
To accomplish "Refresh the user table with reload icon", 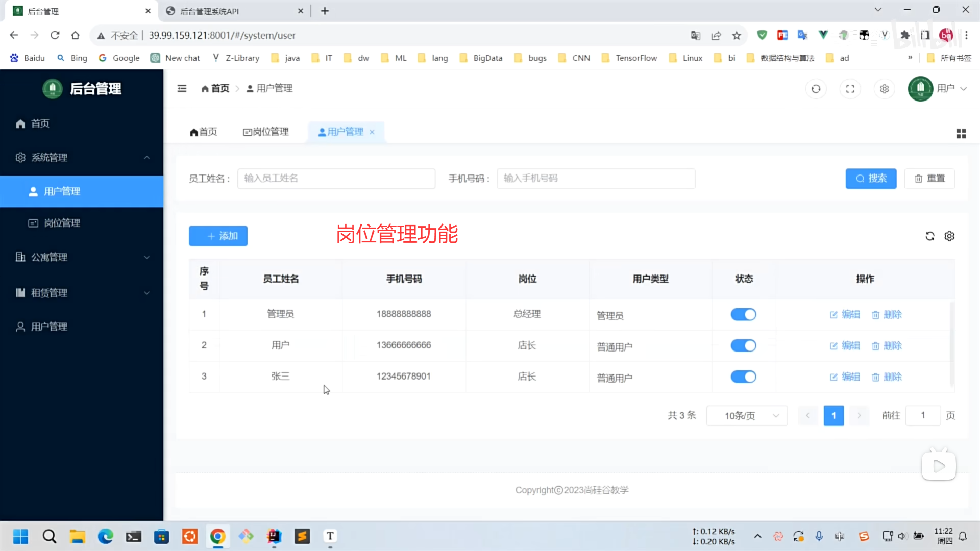I will (x=929, y=236).
